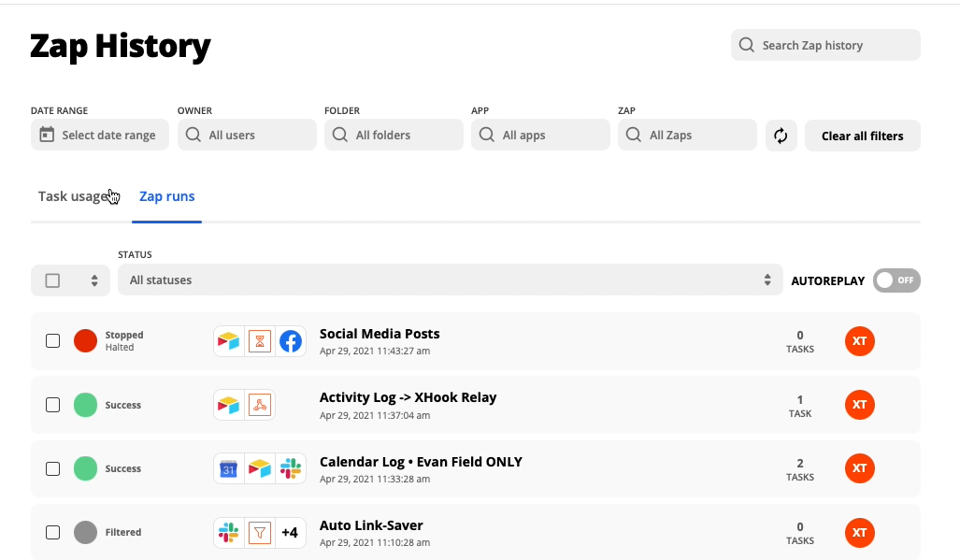The image size is (960, 560).
Task: Click the magnifier icon in Search Zap history
Action: [746, 45]
